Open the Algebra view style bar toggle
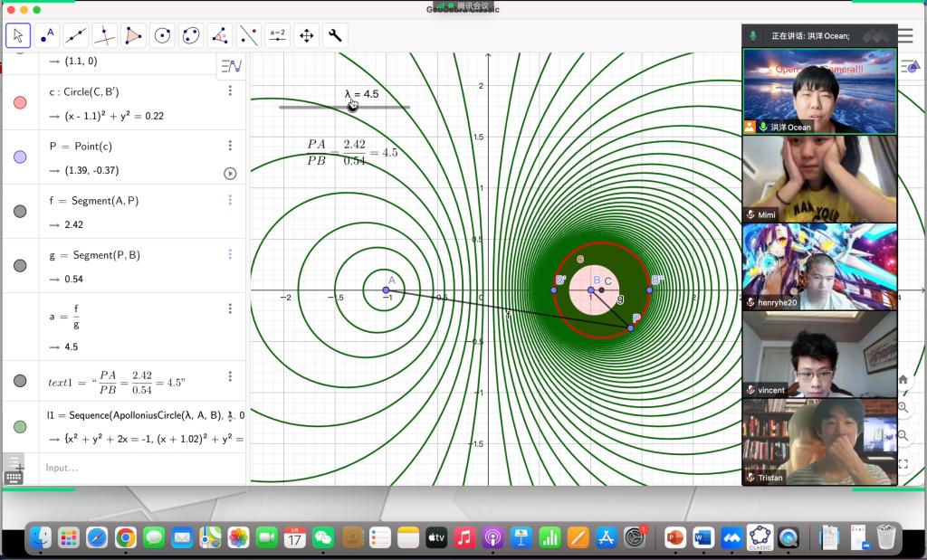 [231, 66]
